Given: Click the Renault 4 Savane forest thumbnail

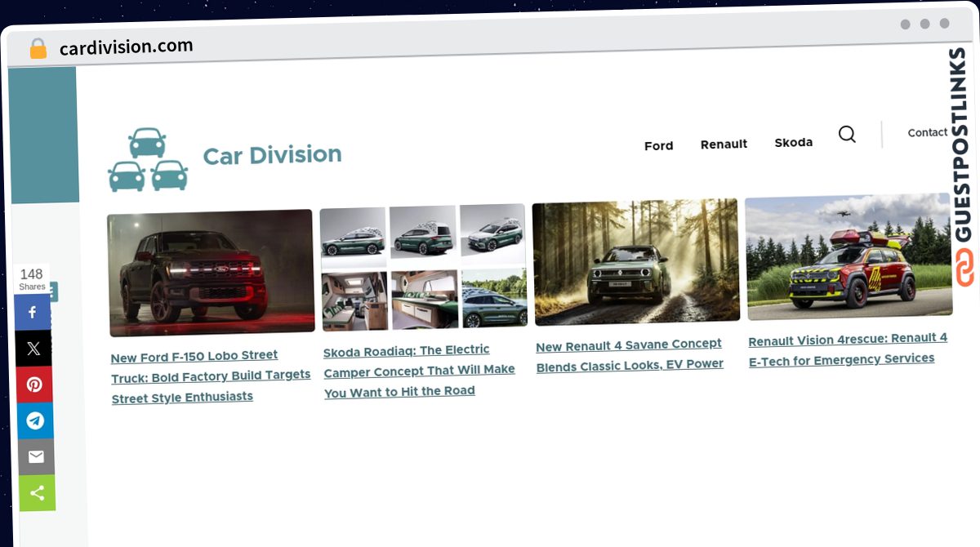Looking at the screenshot, I should (x=636, y=262).
